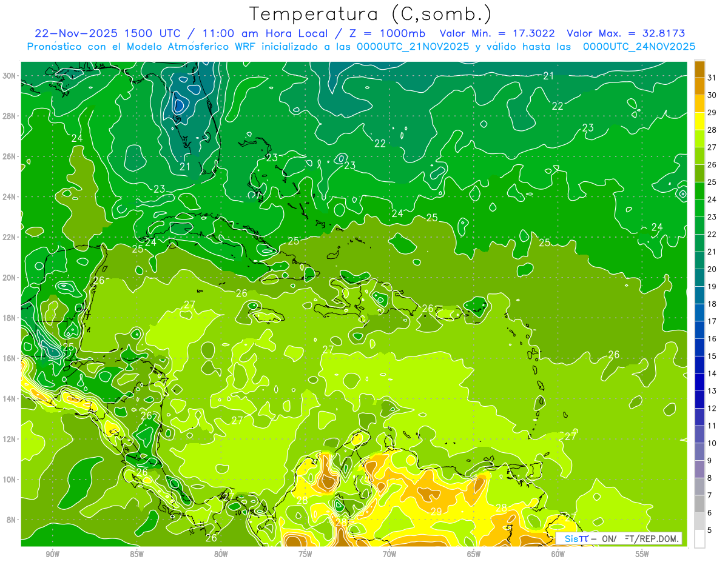Click the legend color band between 29 and 30

pyautogui.click(x=699, y=104)
